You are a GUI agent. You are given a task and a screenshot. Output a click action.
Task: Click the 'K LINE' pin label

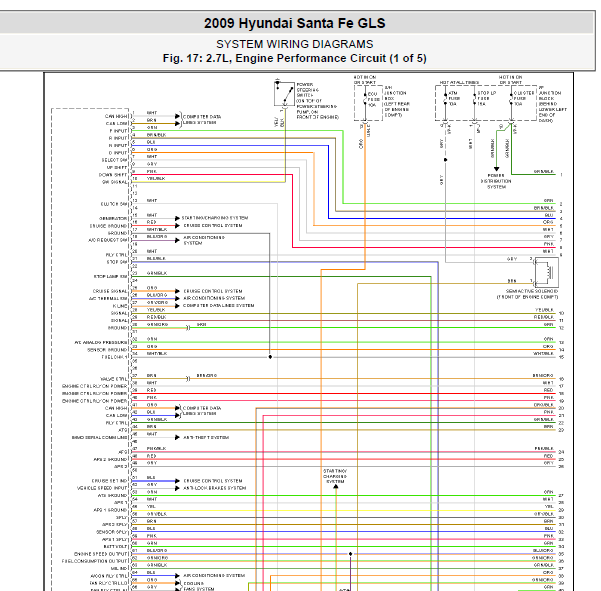pyautogui.click(x=120, y=306)
